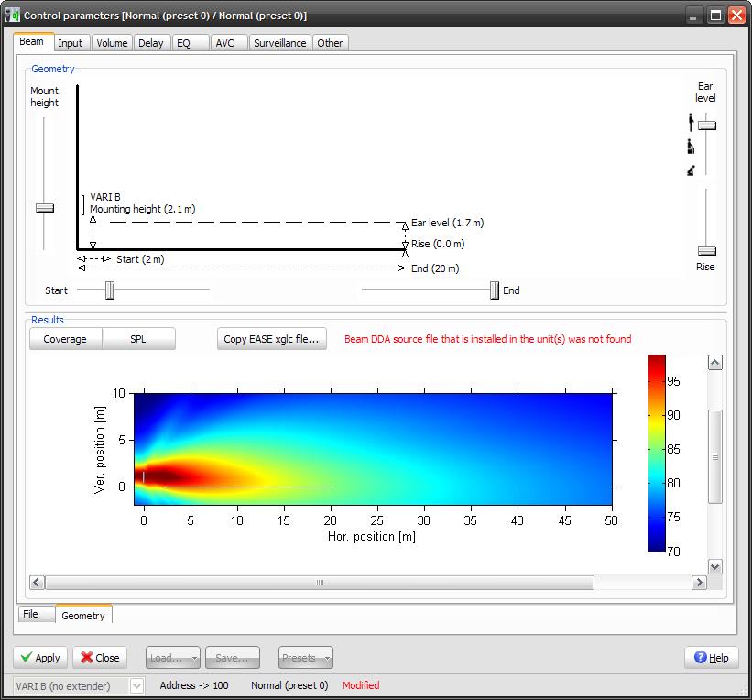Maximize the Control parameters window
Image resolution: width=752 pixels, height=700 pixels.
[x=715, y=16]
